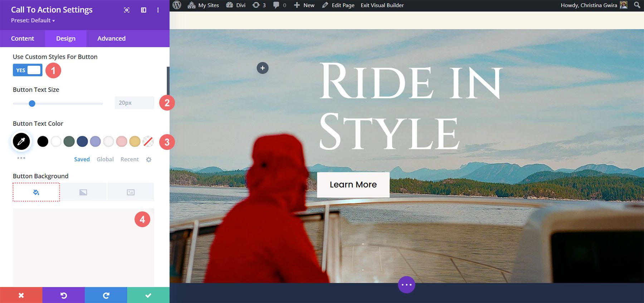
Task: Expand the Preset: Default dropdown
Action: [x=33, y=20]
